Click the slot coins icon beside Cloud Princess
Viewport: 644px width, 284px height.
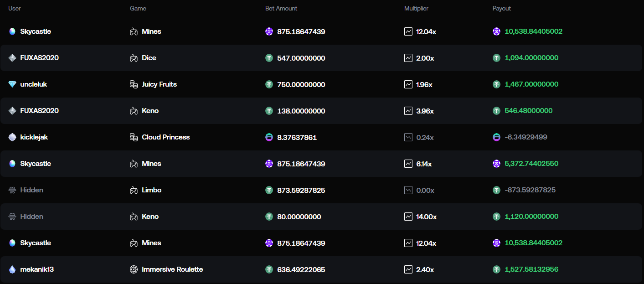pyautogui.click(x=134, y=137)
